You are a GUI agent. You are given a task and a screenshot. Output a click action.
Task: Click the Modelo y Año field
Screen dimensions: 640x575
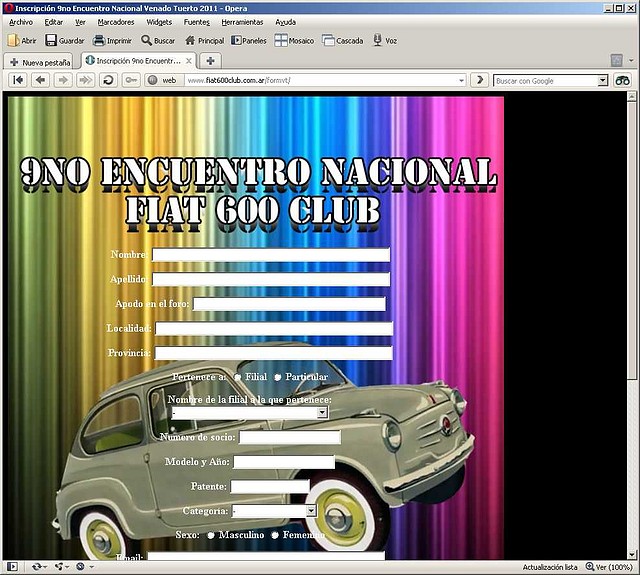[x=284, y=462]
